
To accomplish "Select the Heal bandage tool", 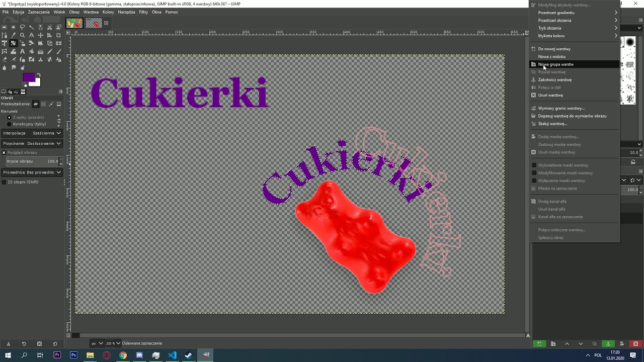I will (x=49, y=59).
